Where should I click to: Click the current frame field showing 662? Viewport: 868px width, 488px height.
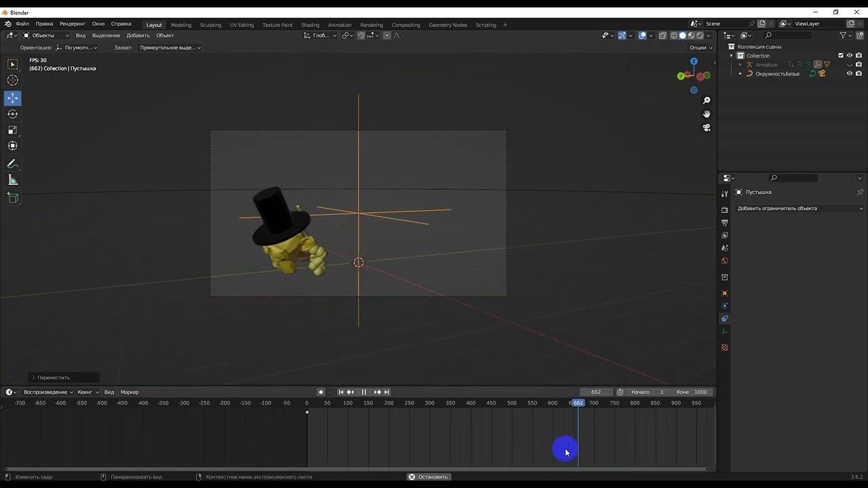coord(596,392)
